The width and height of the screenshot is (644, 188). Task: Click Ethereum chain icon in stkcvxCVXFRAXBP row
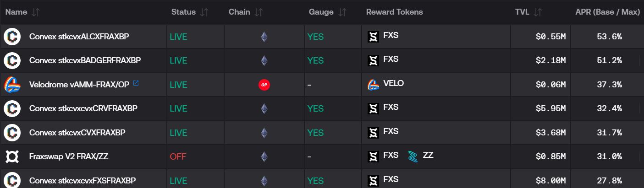264,133
